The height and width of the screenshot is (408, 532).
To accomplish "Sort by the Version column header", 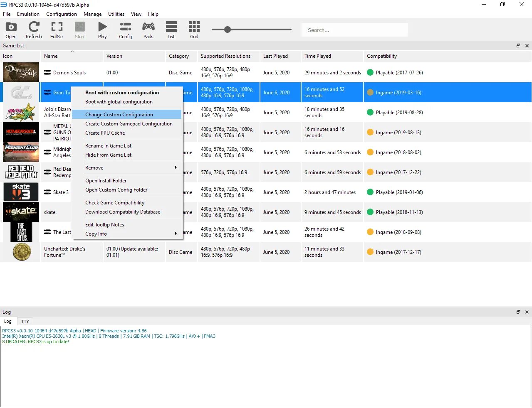I will [x=134, y=56].
